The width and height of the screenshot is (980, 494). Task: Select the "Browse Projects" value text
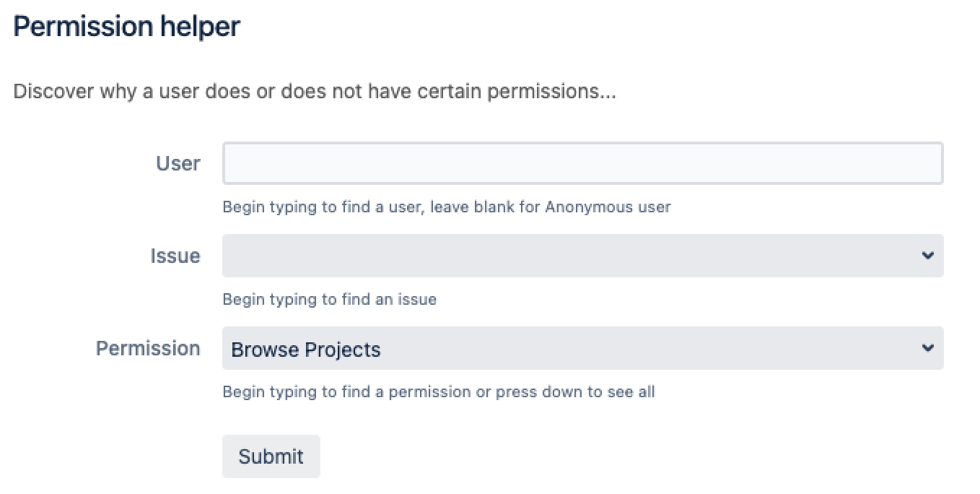coord(305,350)
